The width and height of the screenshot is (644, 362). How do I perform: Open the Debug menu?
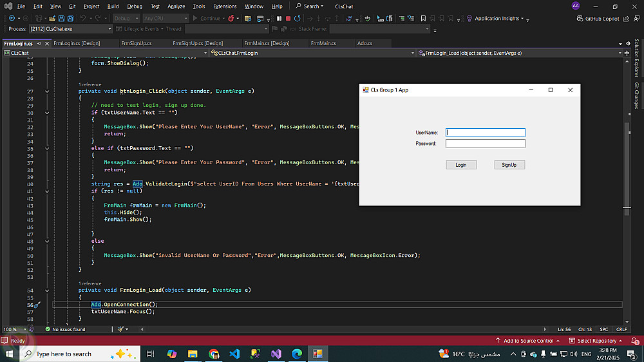135,6
